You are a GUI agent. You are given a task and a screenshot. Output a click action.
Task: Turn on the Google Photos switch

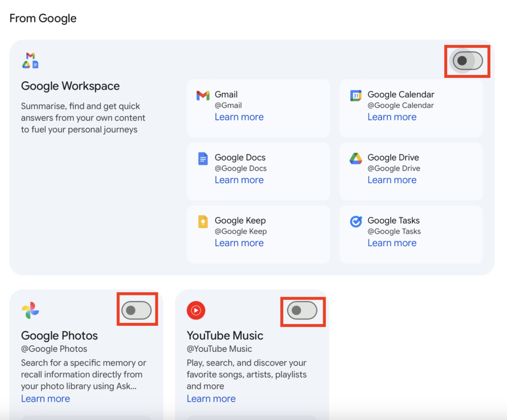[137, 311]
